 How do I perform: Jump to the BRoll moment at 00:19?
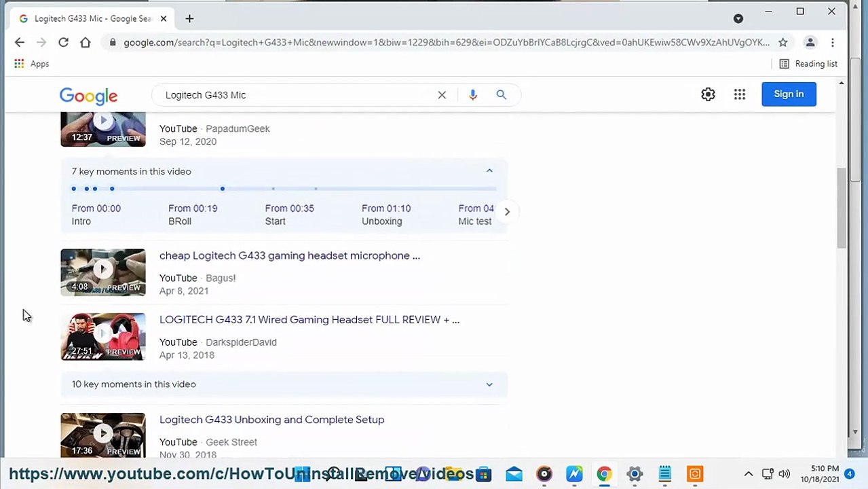pos(193,215)
